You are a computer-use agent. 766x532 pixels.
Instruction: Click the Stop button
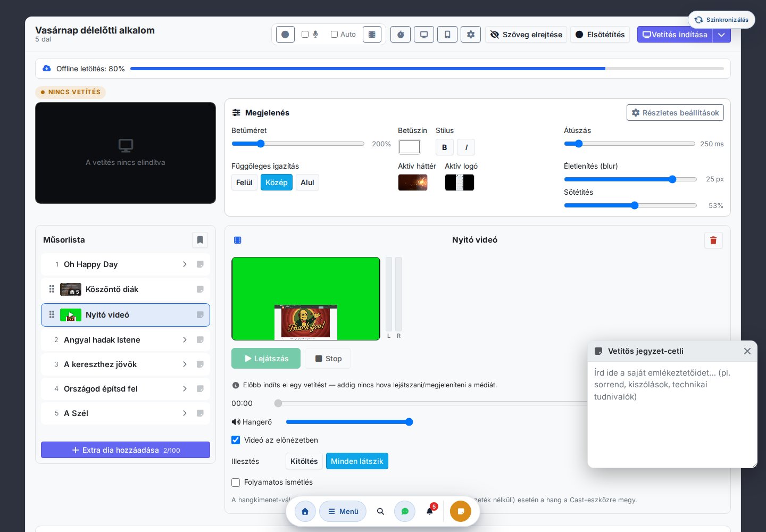tap(328, 359)
